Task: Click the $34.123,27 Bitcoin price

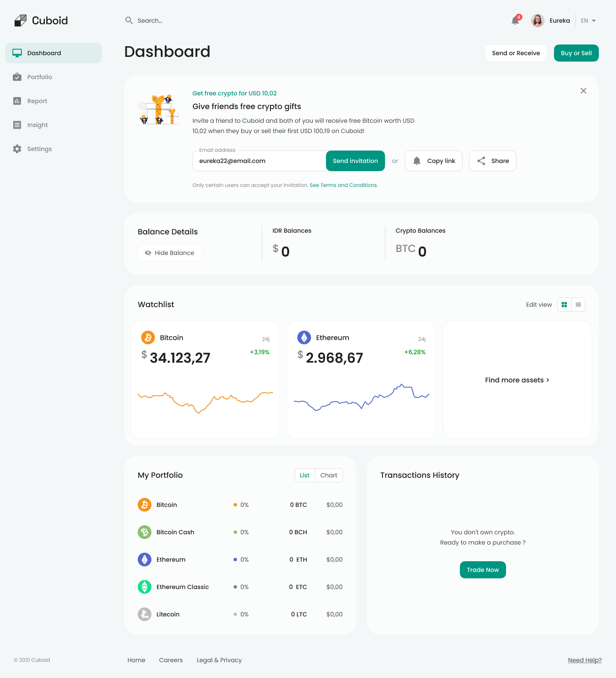Action: tap(176, 358)
